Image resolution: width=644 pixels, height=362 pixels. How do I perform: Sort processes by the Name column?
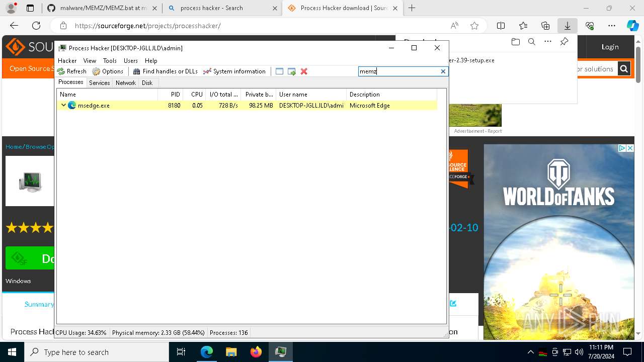click(108, 94)
